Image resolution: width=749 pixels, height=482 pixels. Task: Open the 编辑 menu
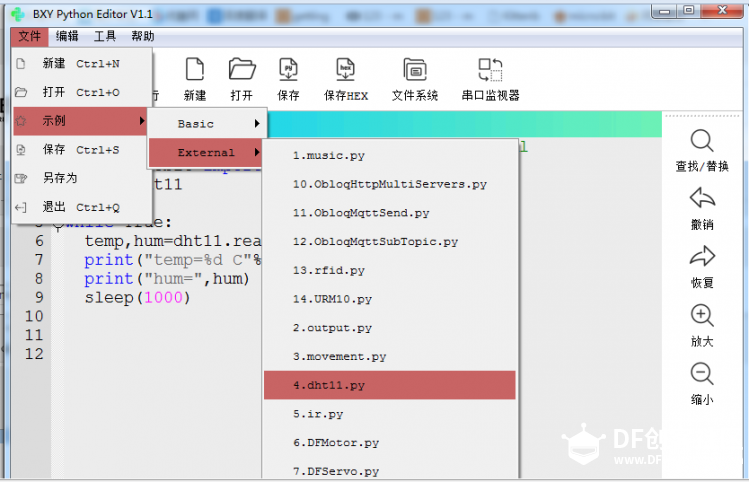pos(67,36)
